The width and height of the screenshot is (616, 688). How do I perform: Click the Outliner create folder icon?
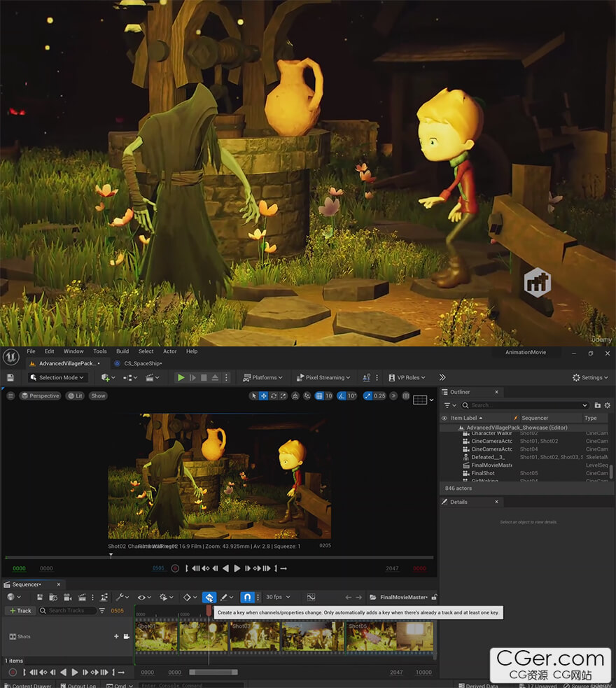598,405
